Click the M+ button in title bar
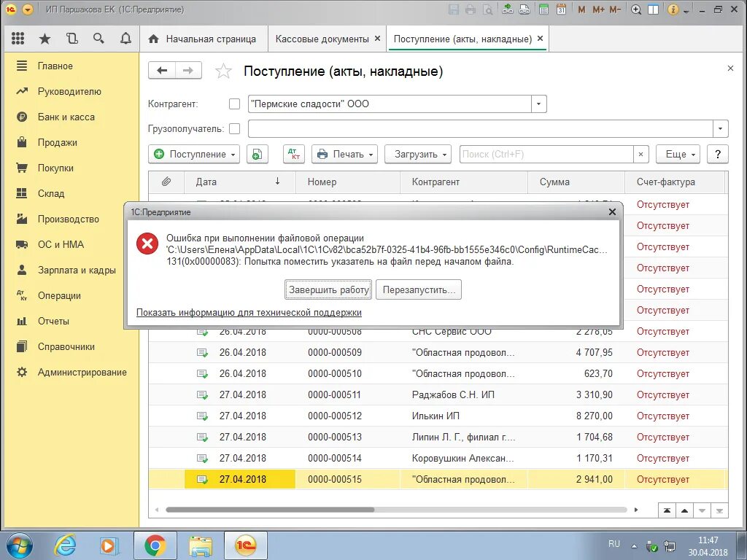The width and height of the screenshot is (747, 560). coord(598,9)
